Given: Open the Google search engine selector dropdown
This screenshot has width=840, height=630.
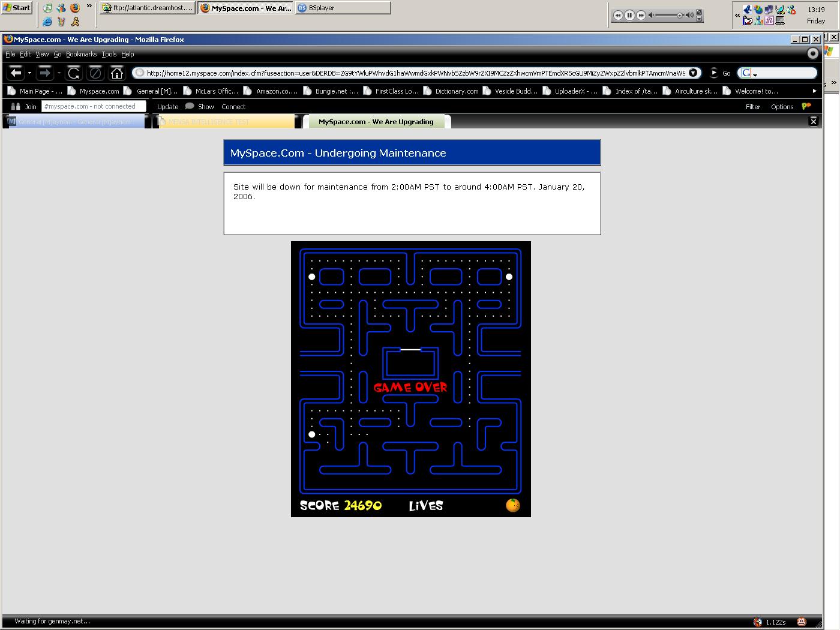Looking at the screenshot, I should click(755, 74).
